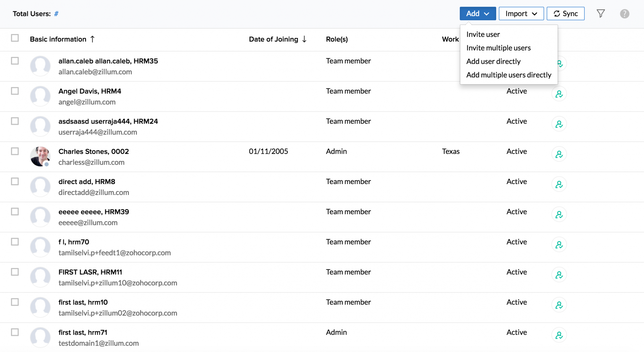Click the help question mark icon
Image resolution: width=644 pixels, height=352 pixels.
pos(624,14)
